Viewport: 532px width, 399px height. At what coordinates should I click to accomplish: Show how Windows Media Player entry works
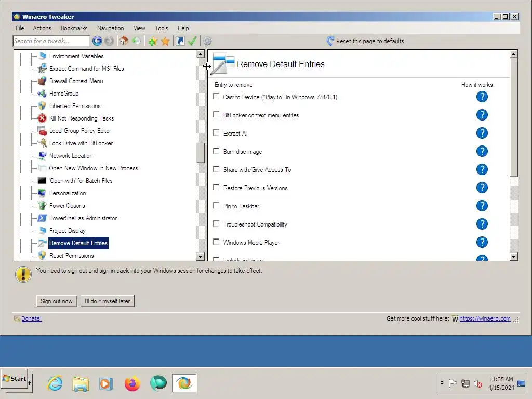point(482,242)
